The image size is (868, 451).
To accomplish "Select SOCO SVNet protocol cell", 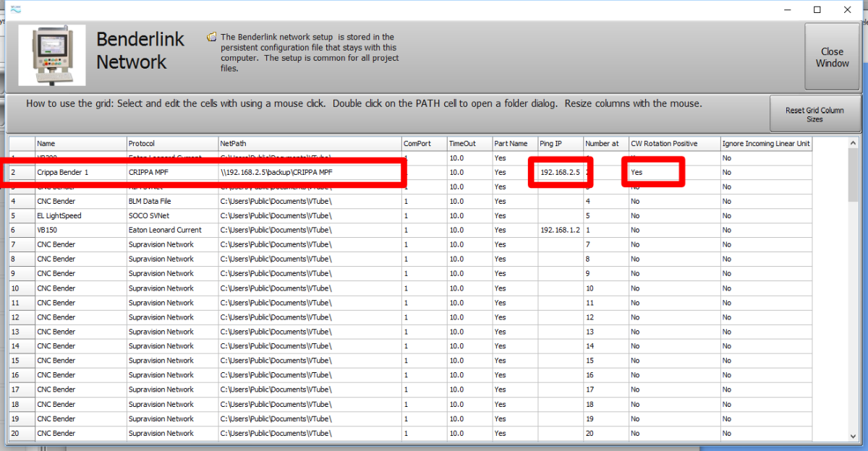I will click(172, 215).
